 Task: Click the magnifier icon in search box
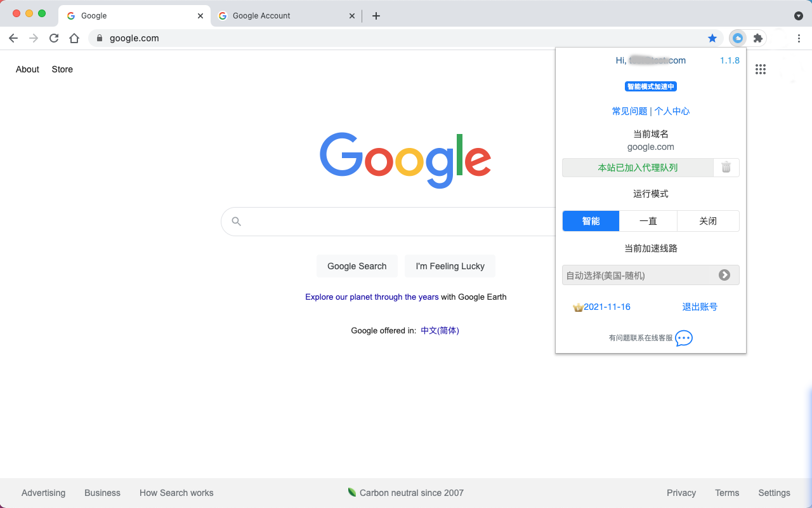[237, 222]
